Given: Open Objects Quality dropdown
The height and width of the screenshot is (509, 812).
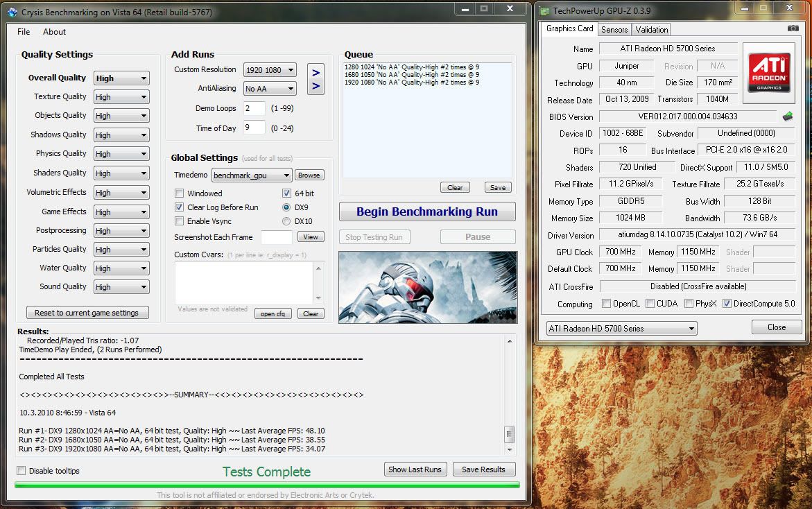Looking at the screenshot, I should pos(121,116).
